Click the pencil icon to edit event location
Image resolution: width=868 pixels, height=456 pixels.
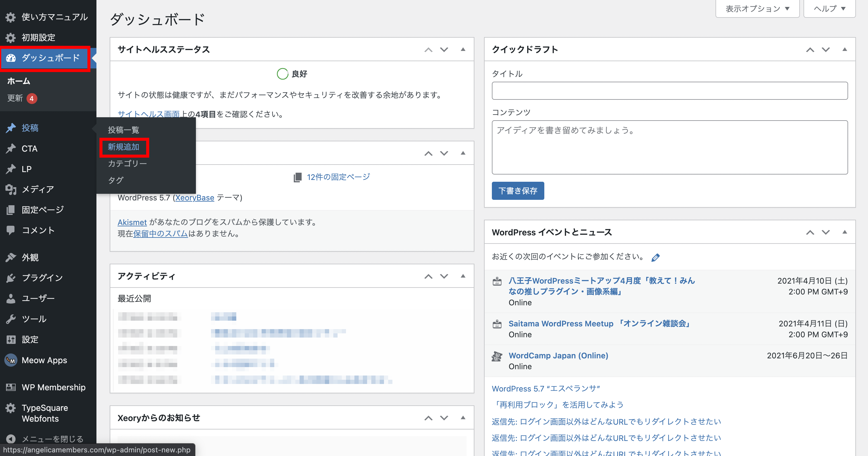(656, 258)
